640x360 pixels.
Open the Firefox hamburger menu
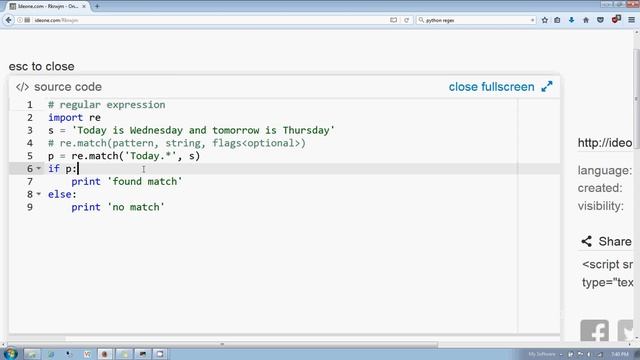click(631, 20)
